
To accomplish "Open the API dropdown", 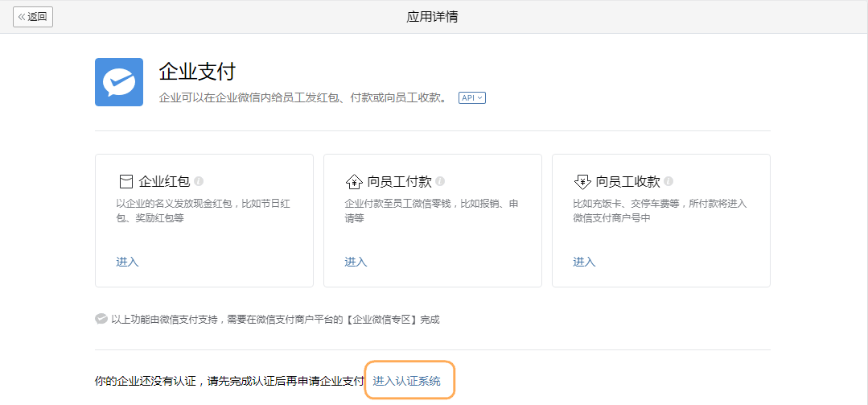I will [x=471, y=98].
